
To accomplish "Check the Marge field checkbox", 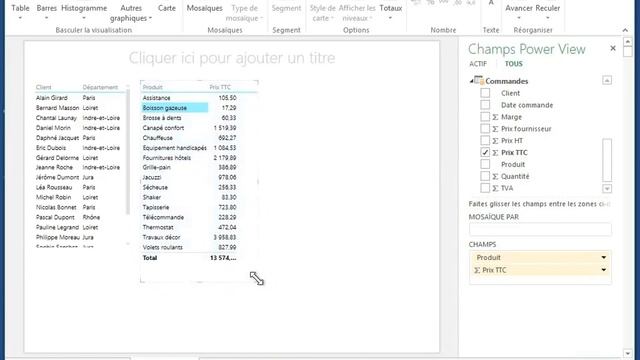I will pyautogui.click(x=485, y=117).
